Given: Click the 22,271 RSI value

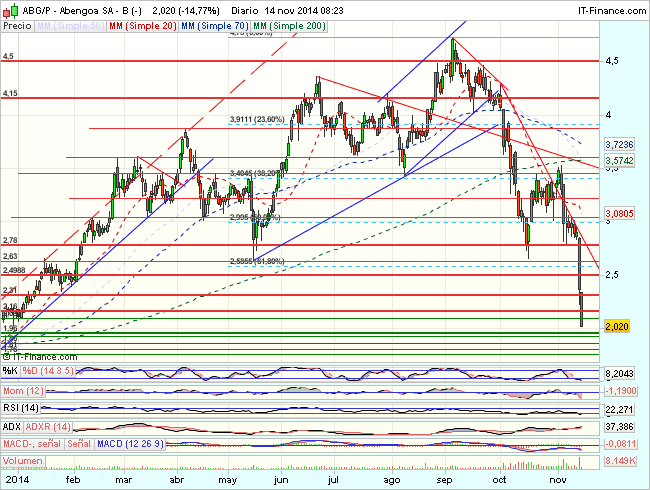Looking at the screenshot, I should coord(619,410).
